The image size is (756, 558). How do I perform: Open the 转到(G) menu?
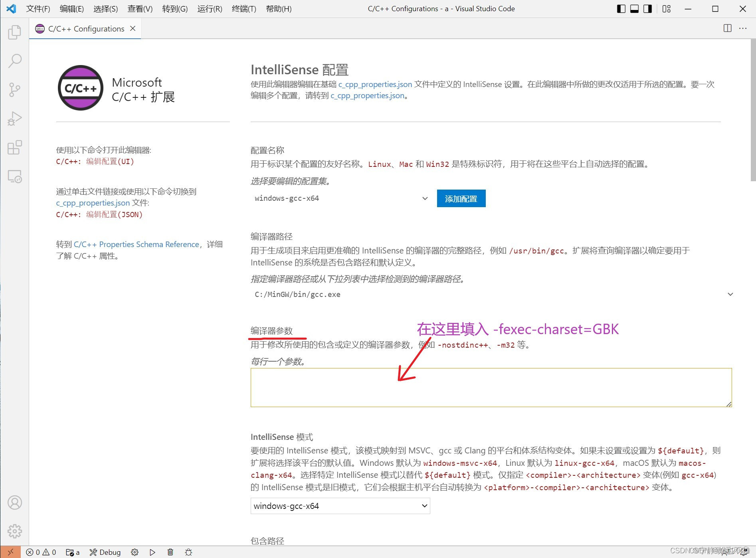point(175,9)
